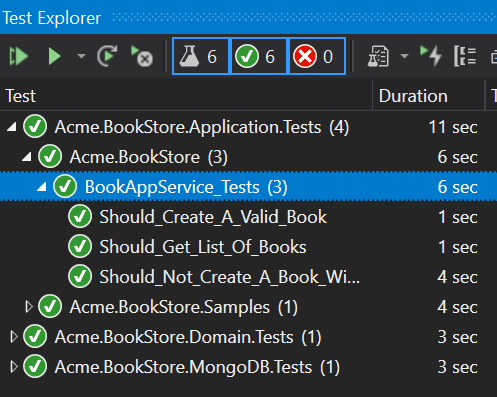Select the Acme.BookStore (3) row

[x=248, y=157]
